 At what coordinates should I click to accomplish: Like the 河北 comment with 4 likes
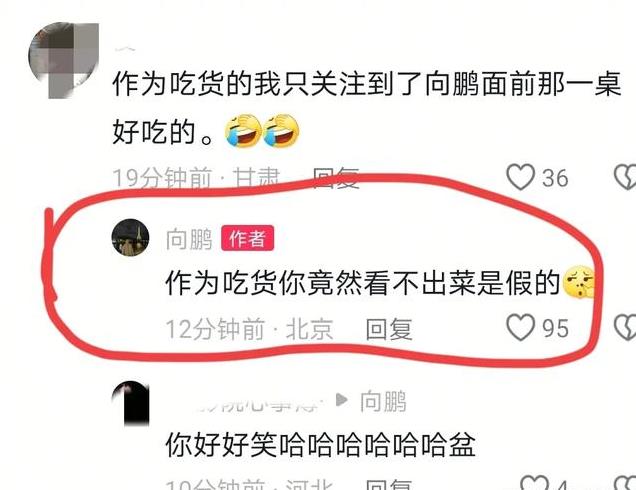coord(535,483)
